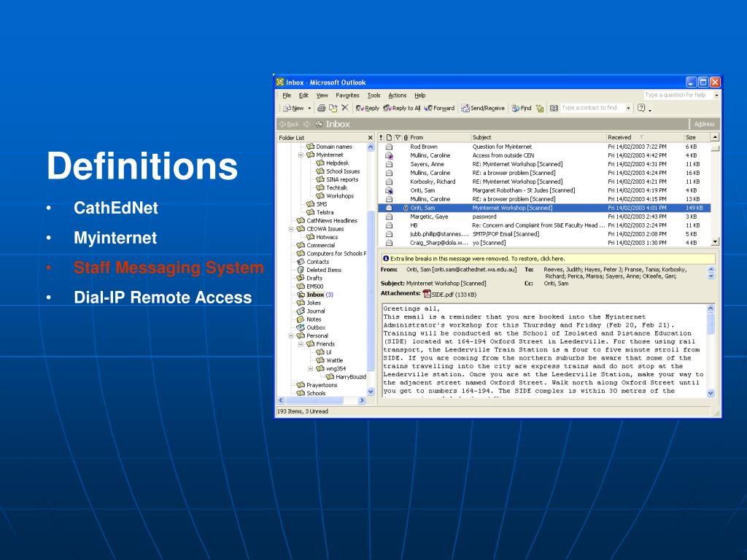Click the Outbox folder icon
The height and width of the screenshot is (560, 747).
pyautogui.click(x=301, y=327)
